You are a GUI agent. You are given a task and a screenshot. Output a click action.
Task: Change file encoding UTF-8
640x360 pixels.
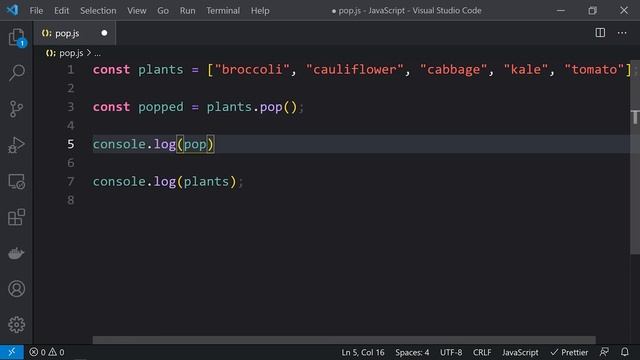[451, 352]
